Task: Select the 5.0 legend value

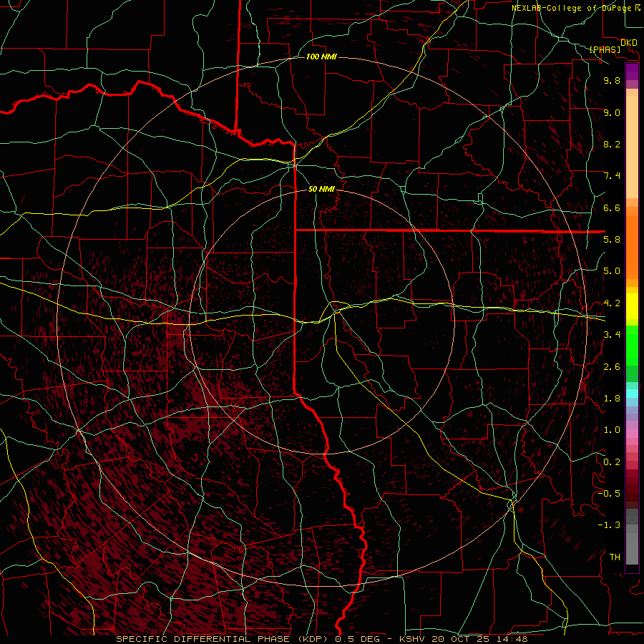Action: tap(612, 271)
